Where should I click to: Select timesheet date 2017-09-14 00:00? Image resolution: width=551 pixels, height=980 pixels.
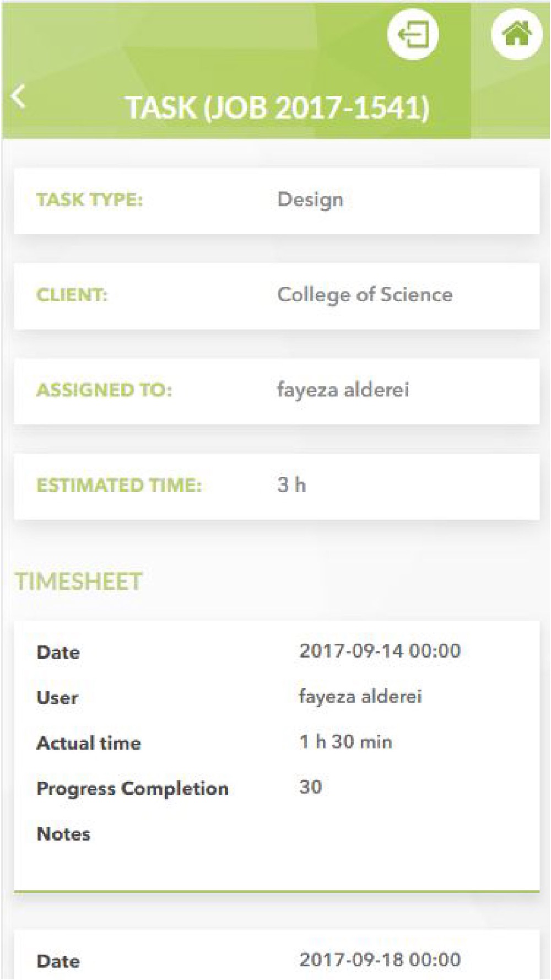pos(380,651)
